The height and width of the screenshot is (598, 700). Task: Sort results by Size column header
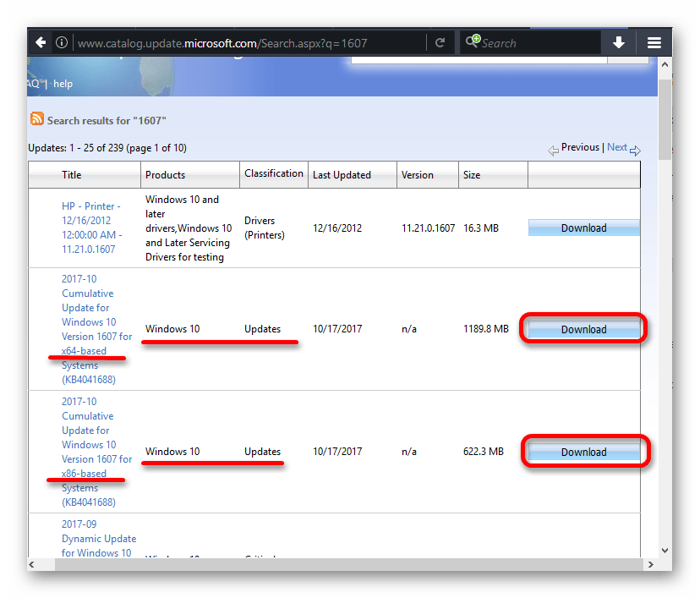471,175
